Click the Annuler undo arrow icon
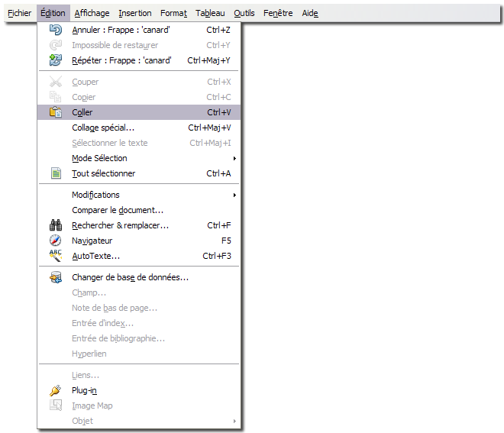 [56, 30]
